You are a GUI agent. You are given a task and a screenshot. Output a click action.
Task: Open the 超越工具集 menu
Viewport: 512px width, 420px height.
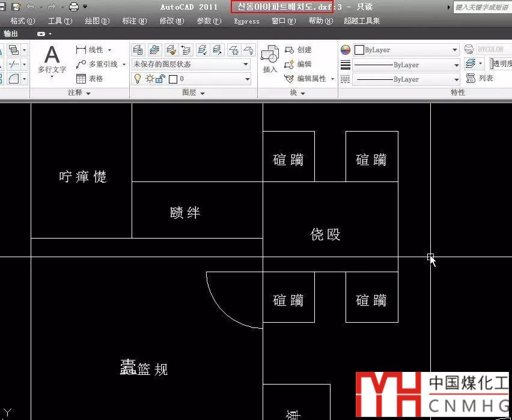pyautogui.click(x=362, y=21)
